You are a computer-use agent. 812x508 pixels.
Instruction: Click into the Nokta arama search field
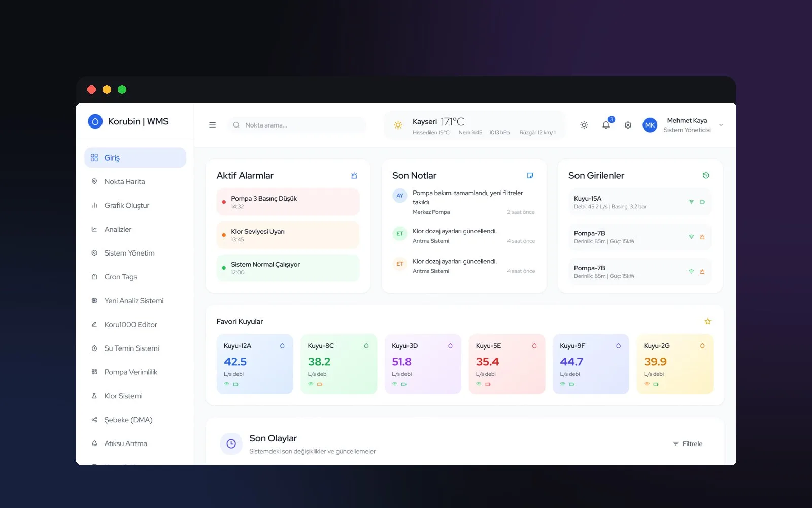point(297,125)
